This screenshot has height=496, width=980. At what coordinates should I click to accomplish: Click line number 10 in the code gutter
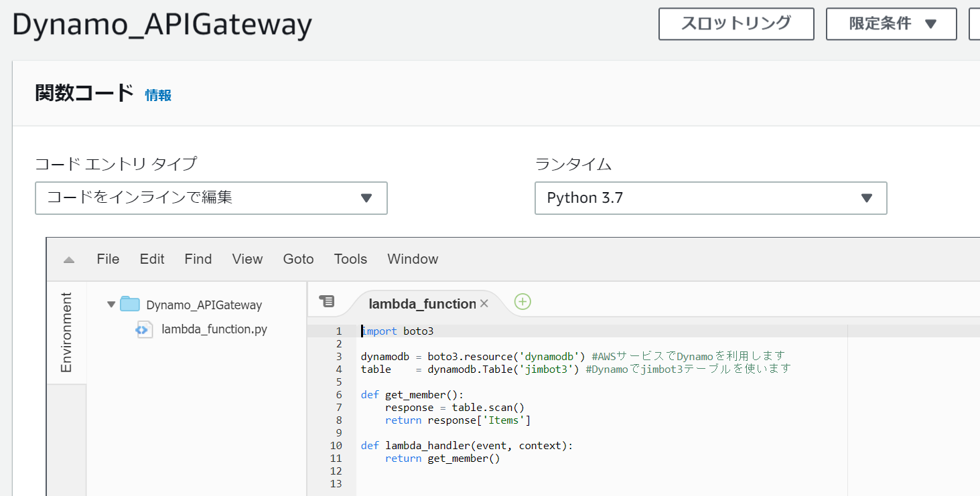click(339, 445)
